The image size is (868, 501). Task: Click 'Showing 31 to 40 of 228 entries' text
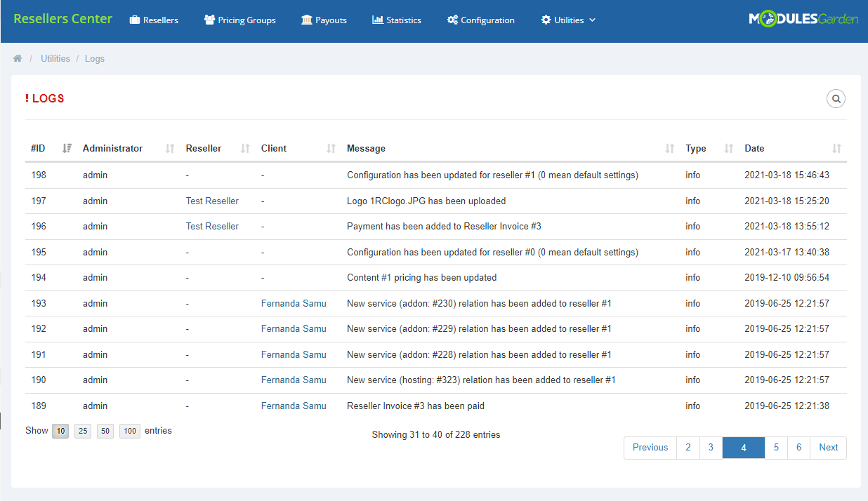(436, 434)
